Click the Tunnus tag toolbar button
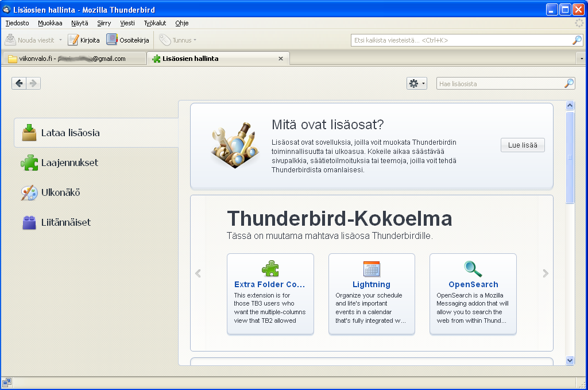588x390 pixels. [178, 40]
